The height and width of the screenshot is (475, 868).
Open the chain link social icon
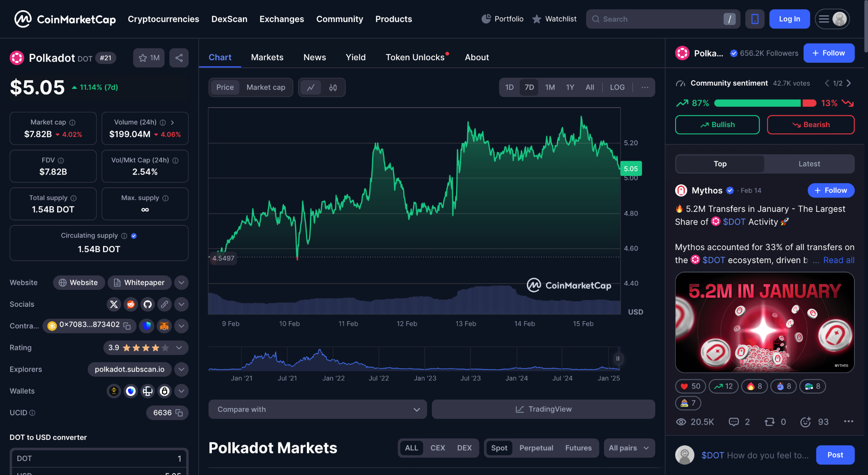[x=164, y=304]
